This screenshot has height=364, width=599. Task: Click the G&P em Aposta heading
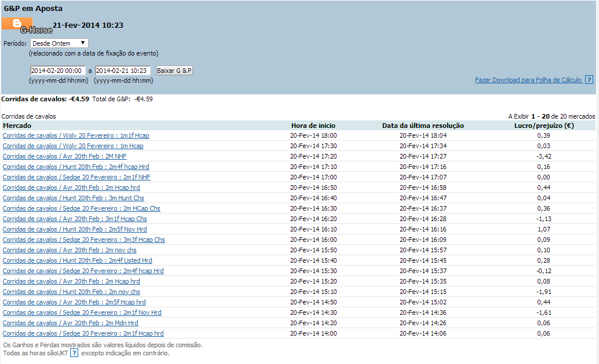[33, 9]
